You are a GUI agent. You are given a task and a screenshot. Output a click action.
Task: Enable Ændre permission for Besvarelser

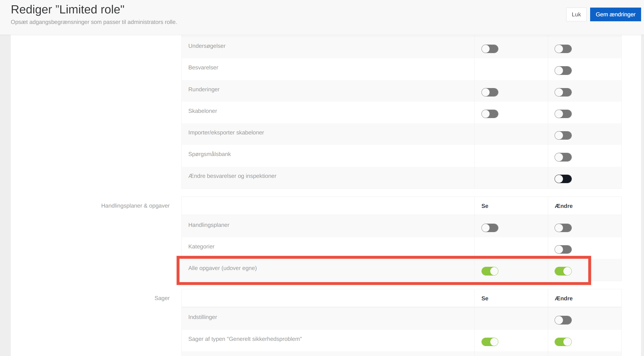point(563,71)
